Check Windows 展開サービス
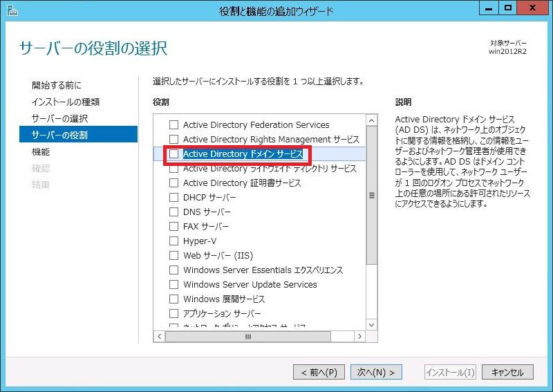 174,299
